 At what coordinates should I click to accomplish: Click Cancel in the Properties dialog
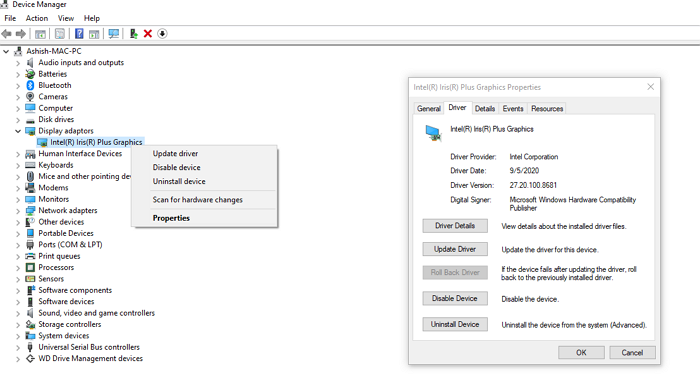632,353
